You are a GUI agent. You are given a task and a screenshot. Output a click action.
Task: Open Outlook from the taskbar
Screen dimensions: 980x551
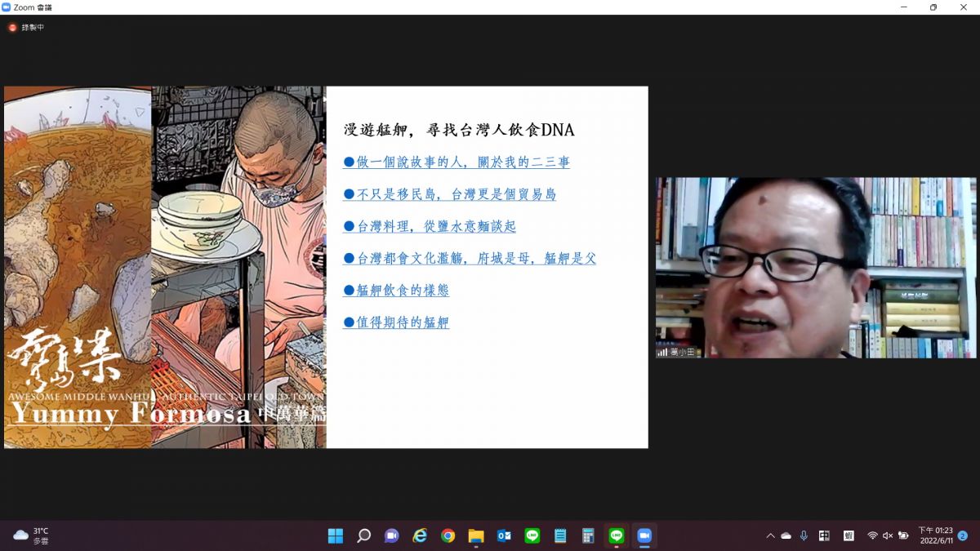(504, 535)
